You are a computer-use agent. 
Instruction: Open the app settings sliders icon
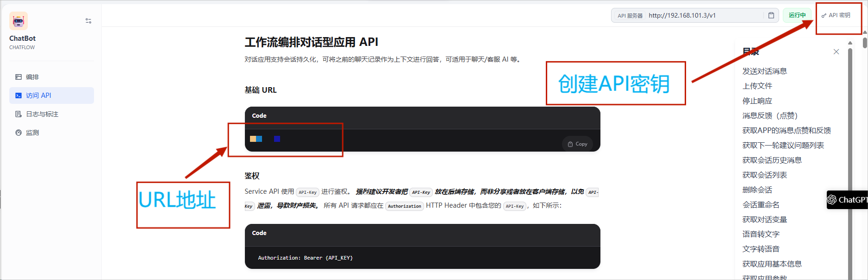[88, 21]
